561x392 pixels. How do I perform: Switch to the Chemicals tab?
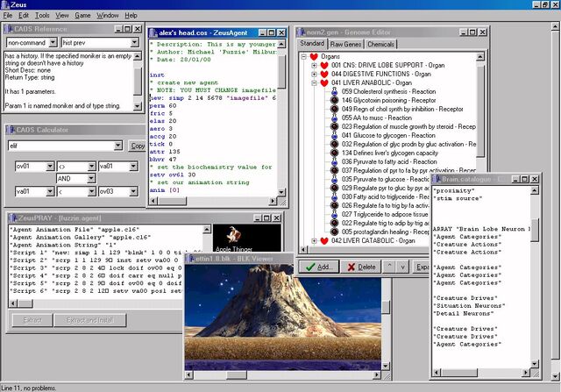380,45
